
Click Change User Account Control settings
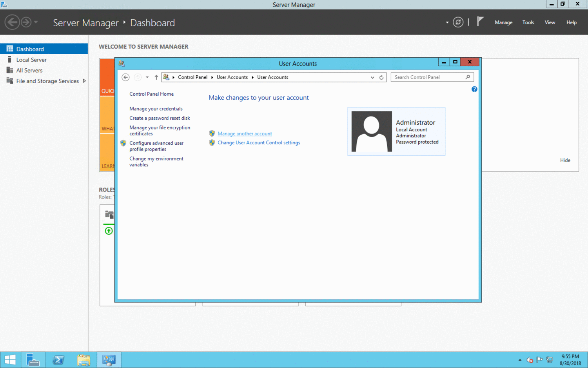click(259, 143)
